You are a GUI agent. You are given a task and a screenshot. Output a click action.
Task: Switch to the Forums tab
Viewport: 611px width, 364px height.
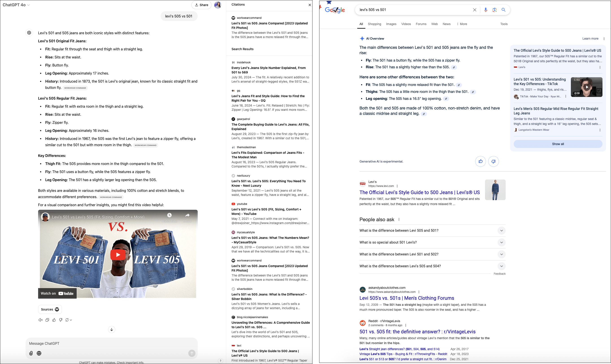click(x=421, y=24)
